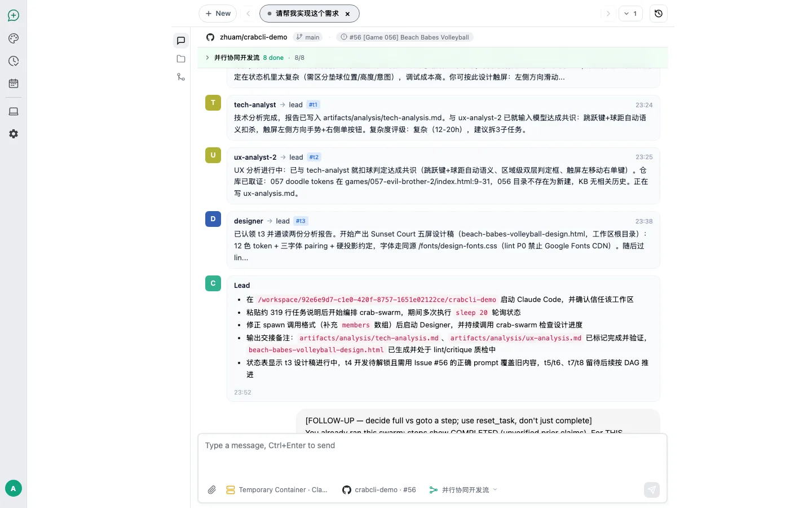The height and width of the screenshot is (508, 812).
Task: Click the main branch badge
Action: (308, 37)
